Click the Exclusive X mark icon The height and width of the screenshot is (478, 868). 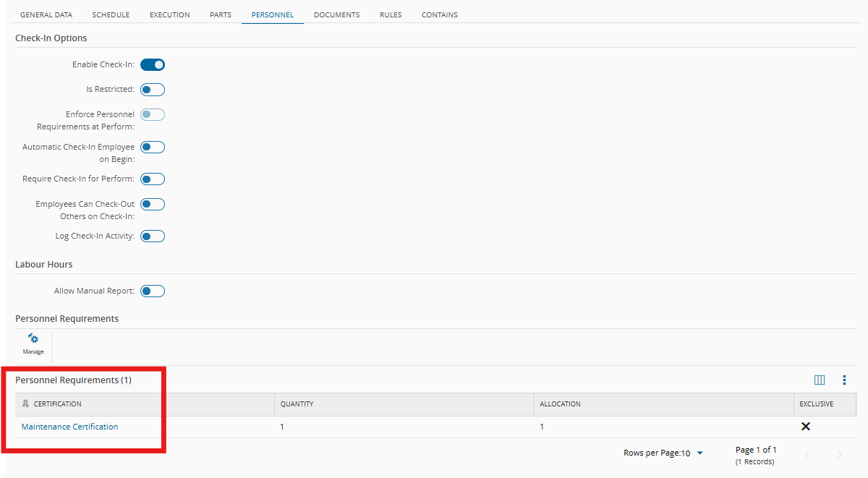pos(806,427)
